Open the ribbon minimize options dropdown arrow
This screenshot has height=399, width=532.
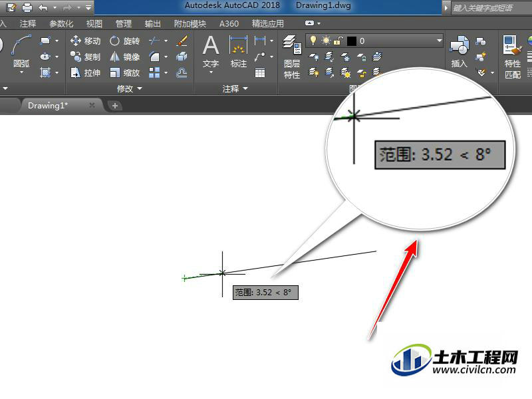319,23
